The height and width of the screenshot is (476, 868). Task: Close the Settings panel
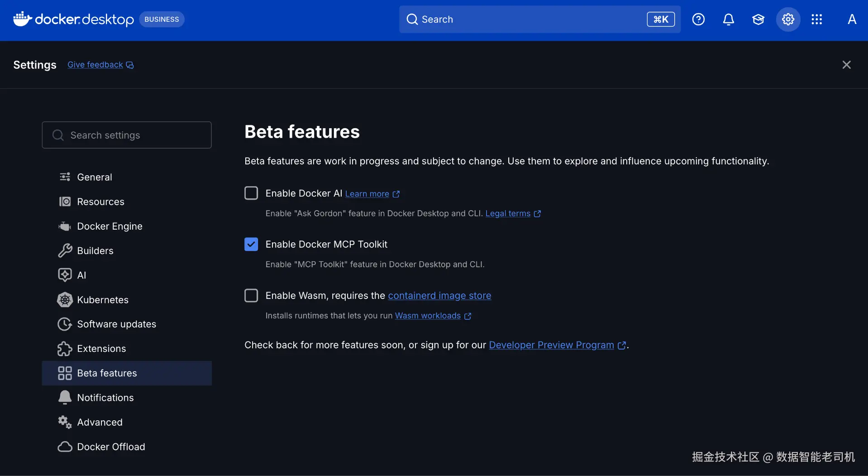(846, 65)
